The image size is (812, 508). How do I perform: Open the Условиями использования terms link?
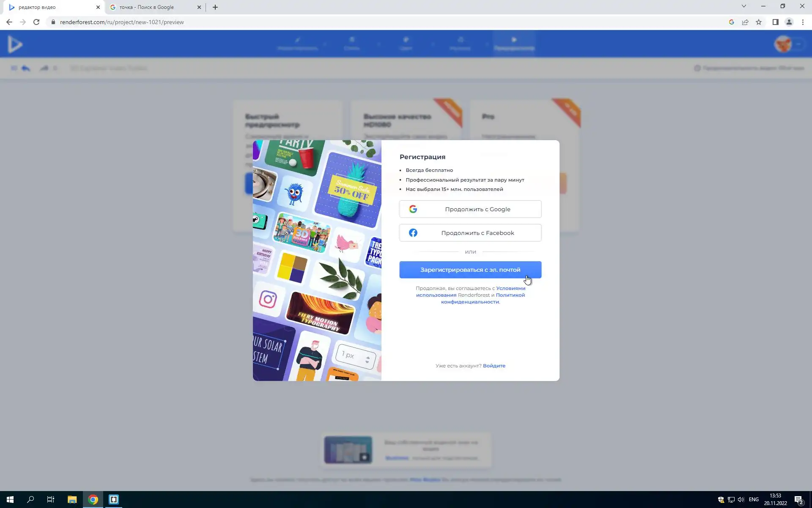(510, 288)
